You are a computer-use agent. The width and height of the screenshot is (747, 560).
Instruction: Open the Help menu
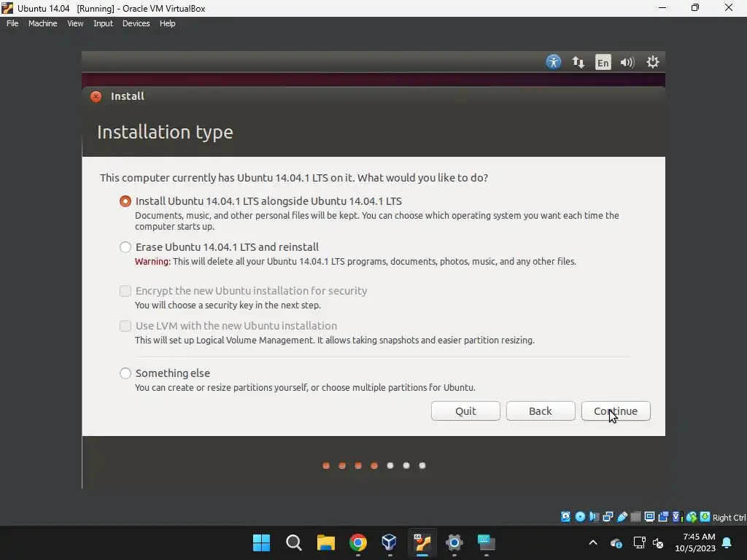167,23
